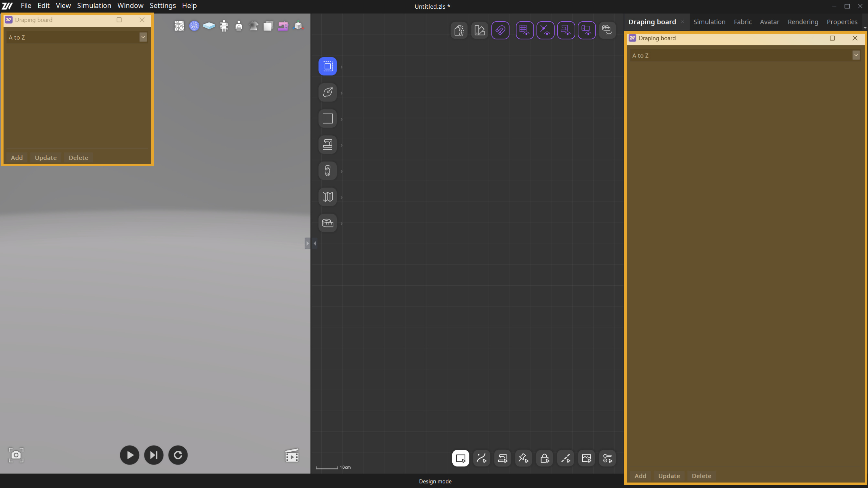
Task: Select the pushpin selection tool
Action: (x=523, y=458)
